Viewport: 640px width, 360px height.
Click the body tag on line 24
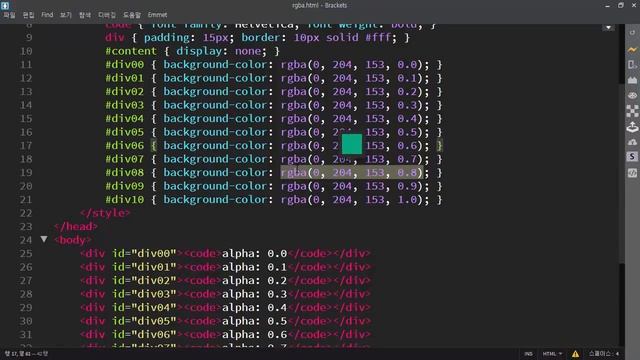point(73,240)
